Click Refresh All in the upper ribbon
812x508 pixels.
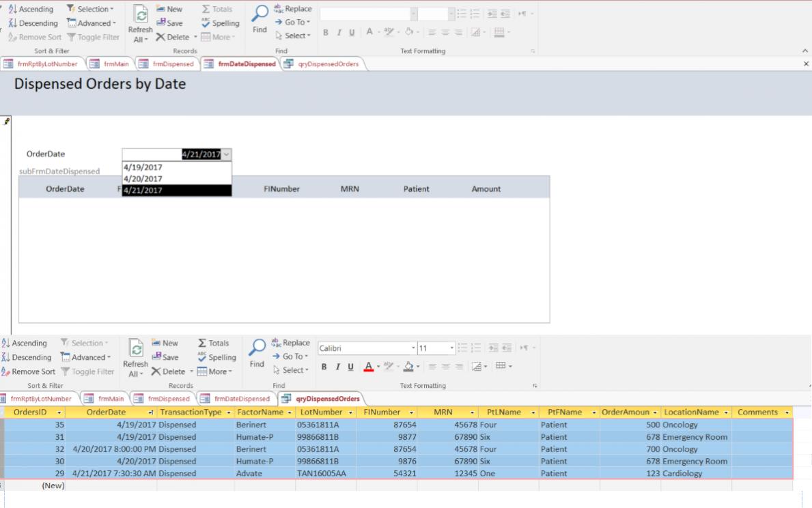140,24
